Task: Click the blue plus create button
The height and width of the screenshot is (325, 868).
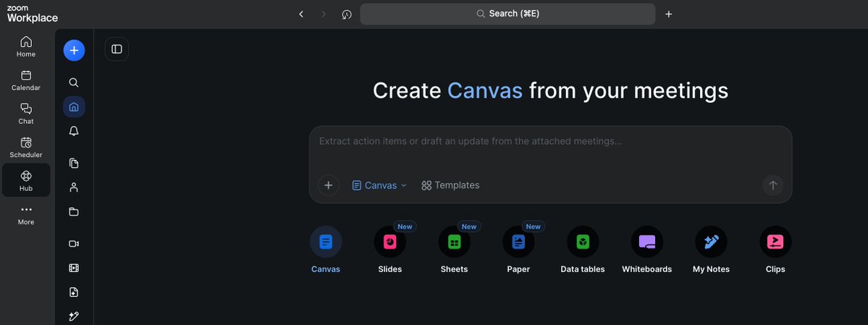Action: [74, 51]
